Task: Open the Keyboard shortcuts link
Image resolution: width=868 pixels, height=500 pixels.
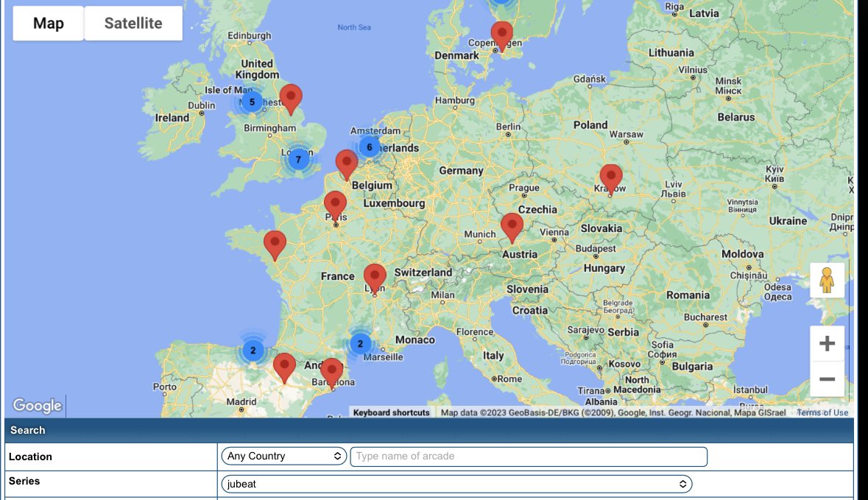Action: (391, 413)
